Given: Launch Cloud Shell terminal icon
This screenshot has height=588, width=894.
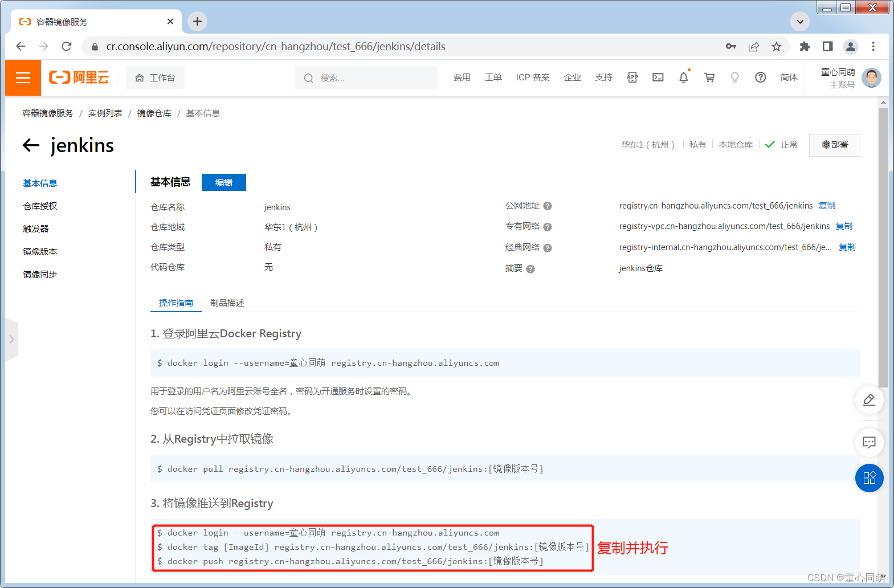Looking at the screenshot, I should [x=658, y=77].
